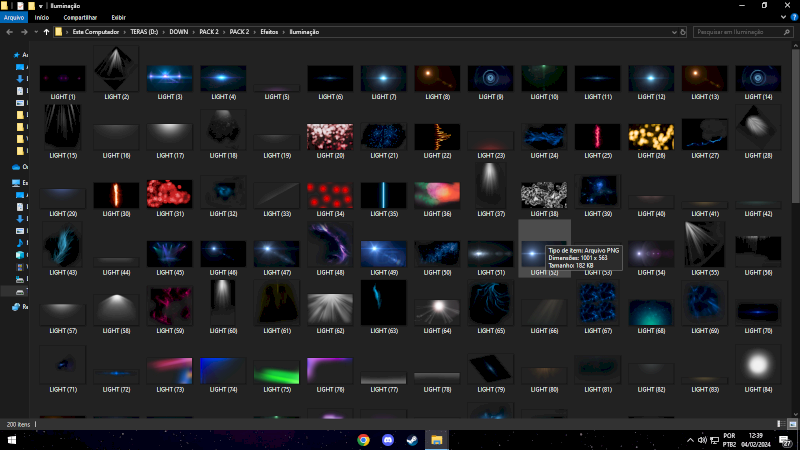The width and height of the screenshot is (800, 450).
Task: Click the Back navigation arrow
Action: click(x=9, y=32)
